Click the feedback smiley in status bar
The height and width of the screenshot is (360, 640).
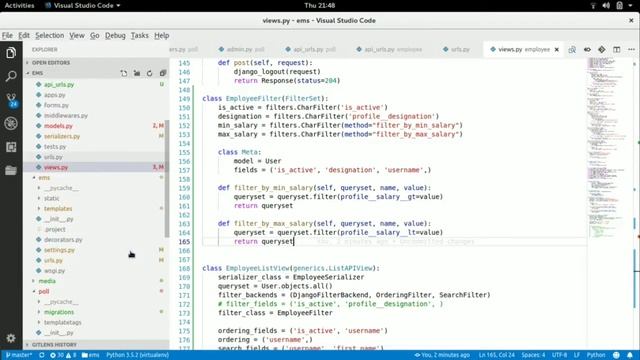[x=616, y=355]
